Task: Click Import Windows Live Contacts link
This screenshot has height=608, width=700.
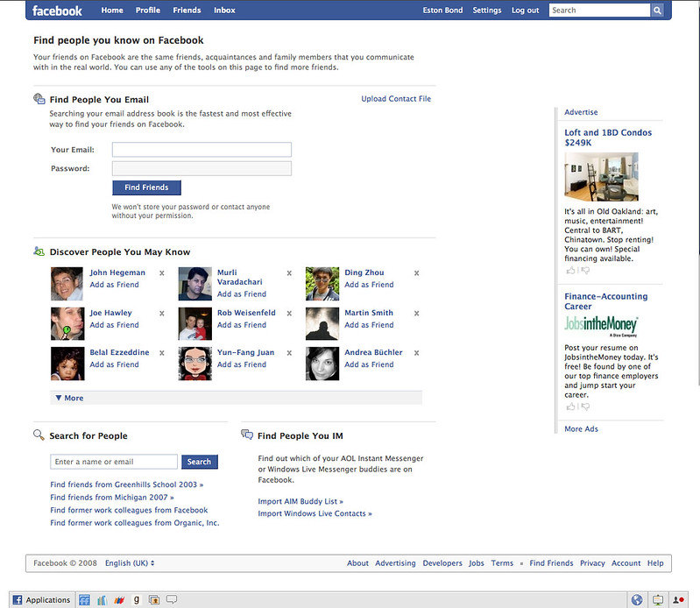Action: [x=315, y=513]
